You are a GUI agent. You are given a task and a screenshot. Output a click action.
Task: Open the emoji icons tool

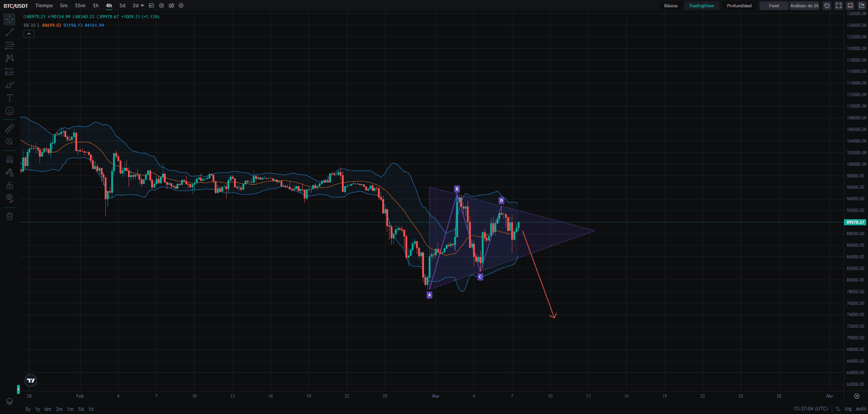(x=10, y=111)
